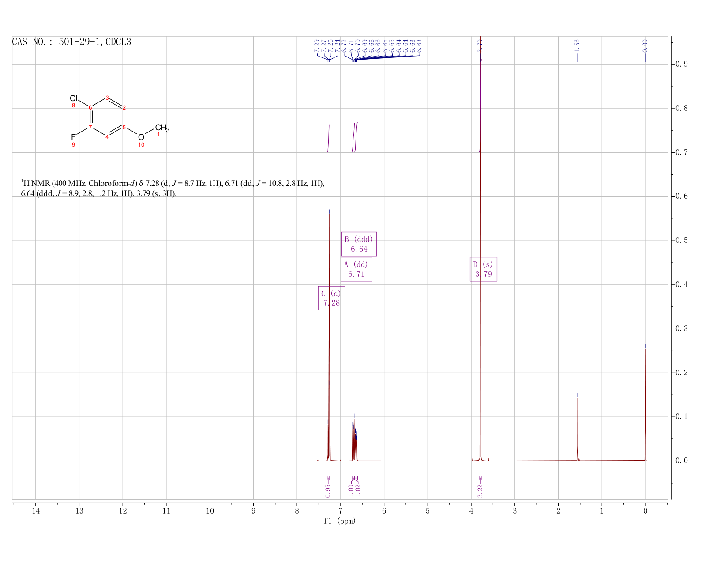
Task: Select multiplet box 'D (s) 3.79'
Action: (x=483, y=269)
